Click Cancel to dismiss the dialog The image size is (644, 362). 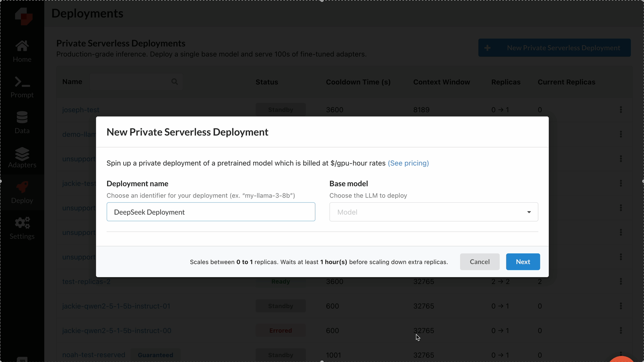[480, 261]
